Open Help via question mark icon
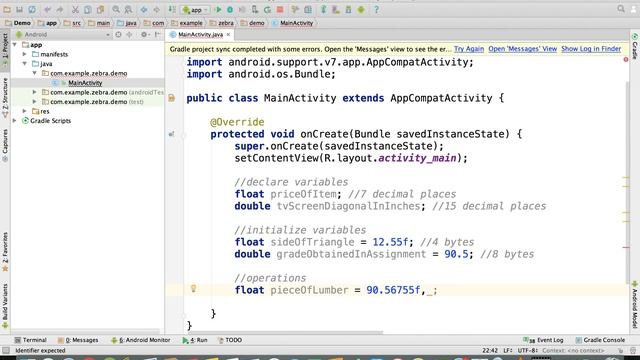The height and width of the screenshot is (360, 640). pos(376,9)
